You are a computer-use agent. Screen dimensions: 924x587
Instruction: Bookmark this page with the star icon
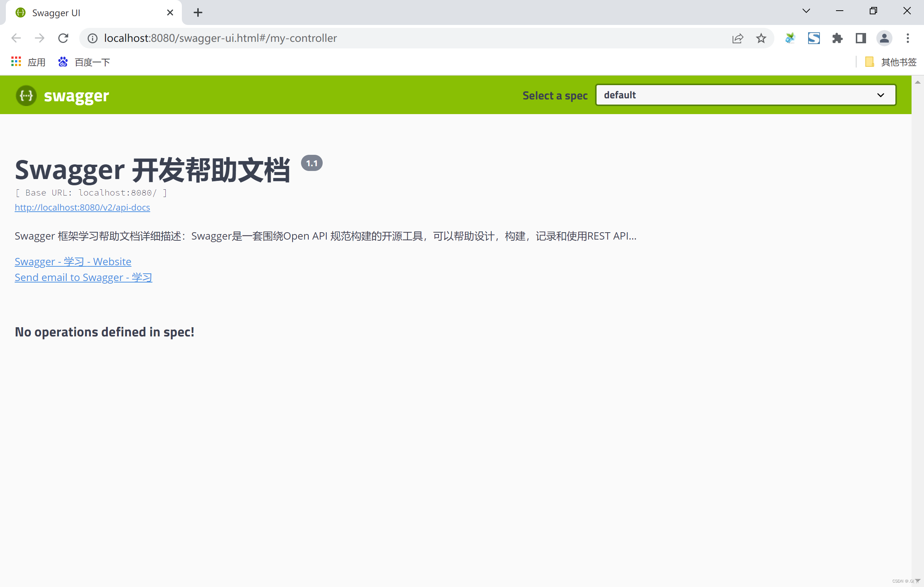coord(761,38)
